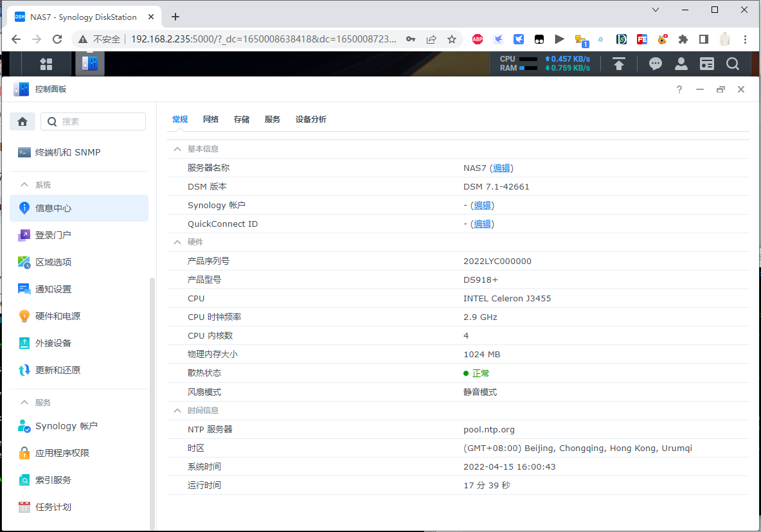Open 外接设备 settings
Image resolution: width=761 pixels, height=532 pixels.
pyautogui.click(x=79, y=343)
